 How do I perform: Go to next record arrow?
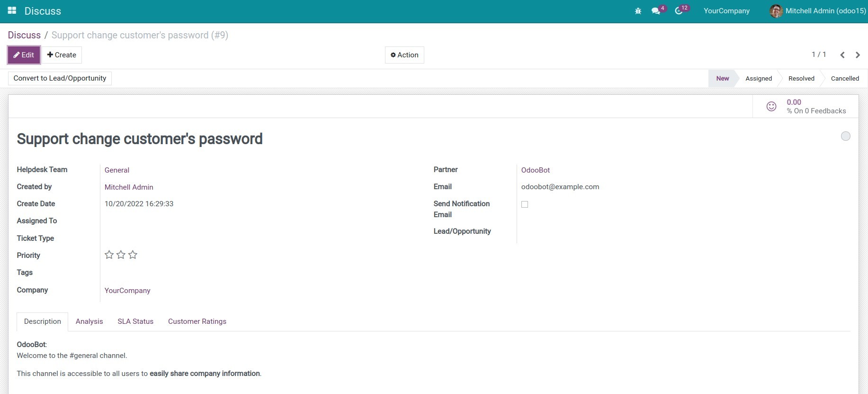point(858,55)
